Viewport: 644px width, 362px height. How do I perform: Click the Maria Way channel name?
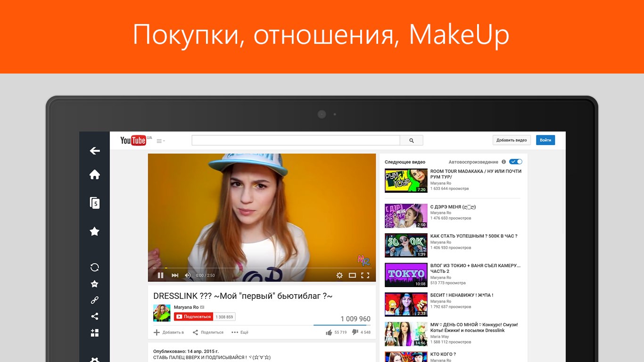tap(440, 337)
